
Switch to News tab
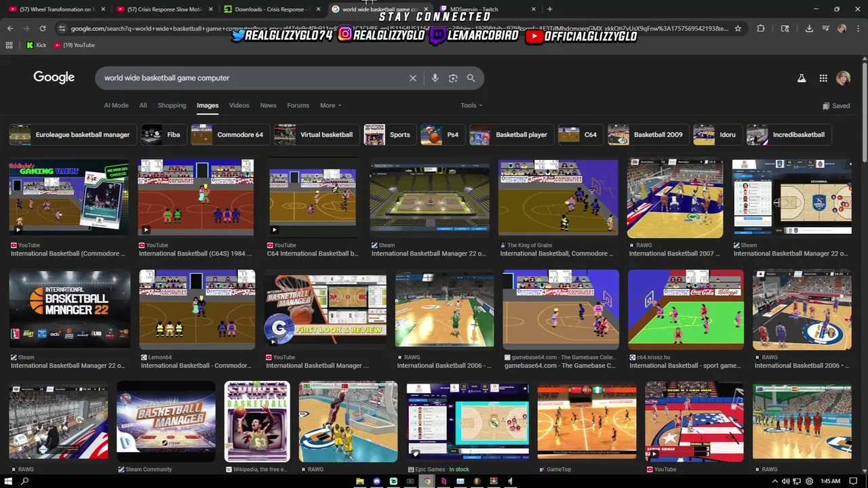(x=268, y=105)
